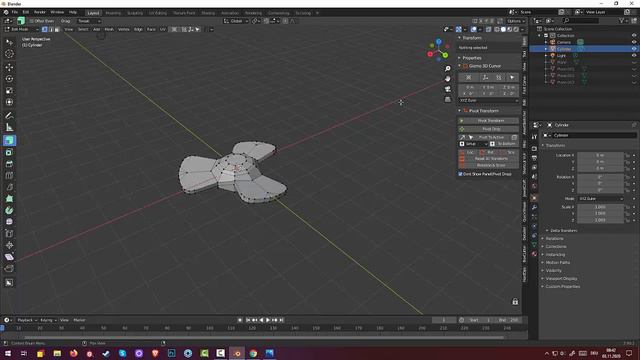This screenshot has width=640, height=360.
Task: Open the Window menu
Action: pos(57,12)
